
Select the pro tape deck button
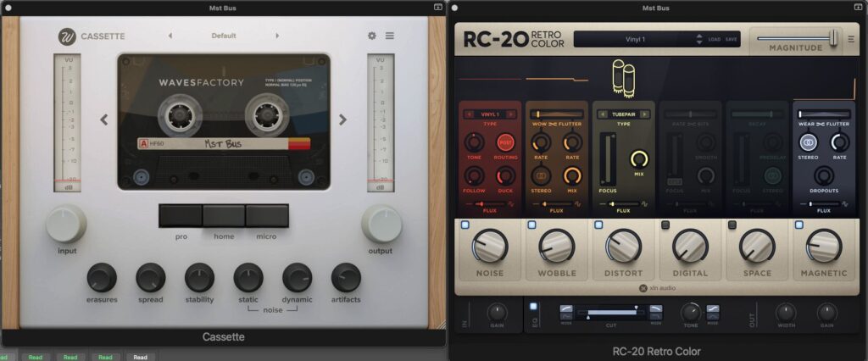point(181,216)
